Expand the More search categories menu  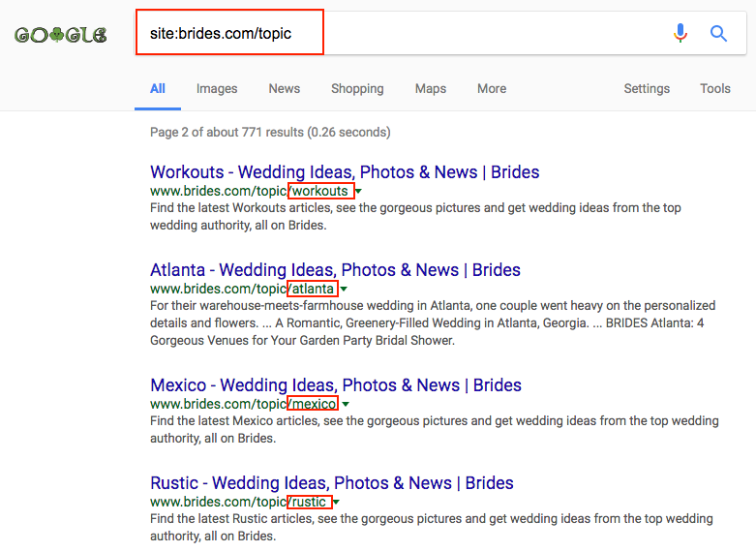492,89
